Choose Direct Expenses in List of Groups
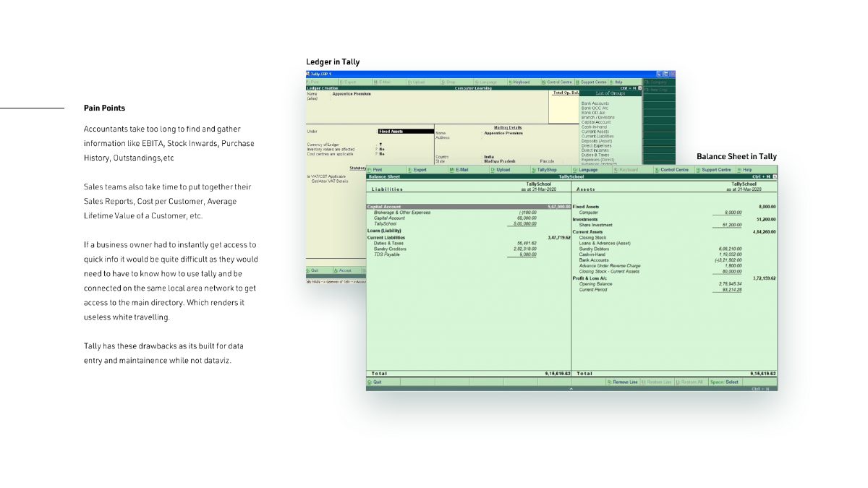 pos(597,145)
